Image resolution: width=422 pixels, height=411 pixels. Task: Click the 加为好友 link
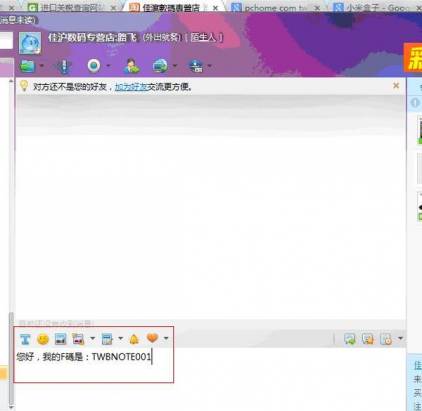[x=131, y=87]
